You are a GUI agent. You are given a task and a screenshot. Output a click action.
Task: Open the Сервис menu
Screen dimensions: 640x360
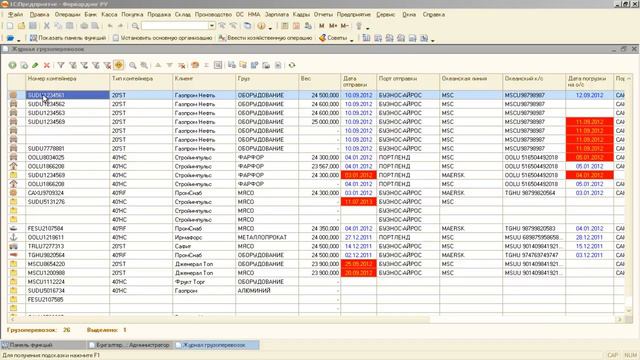click(385, 14)
